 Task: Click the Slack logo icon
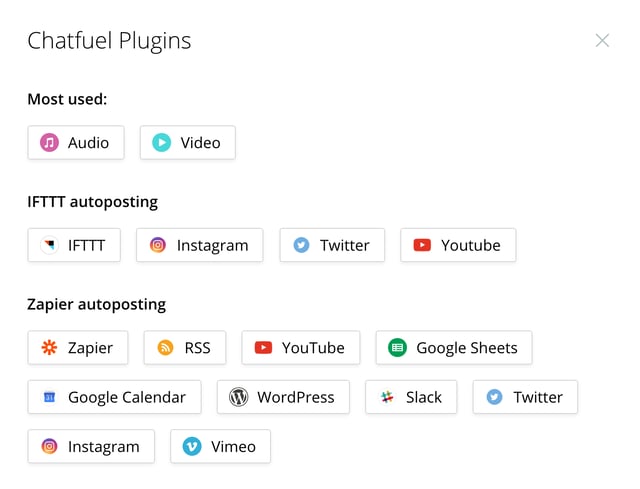[387, 397]
